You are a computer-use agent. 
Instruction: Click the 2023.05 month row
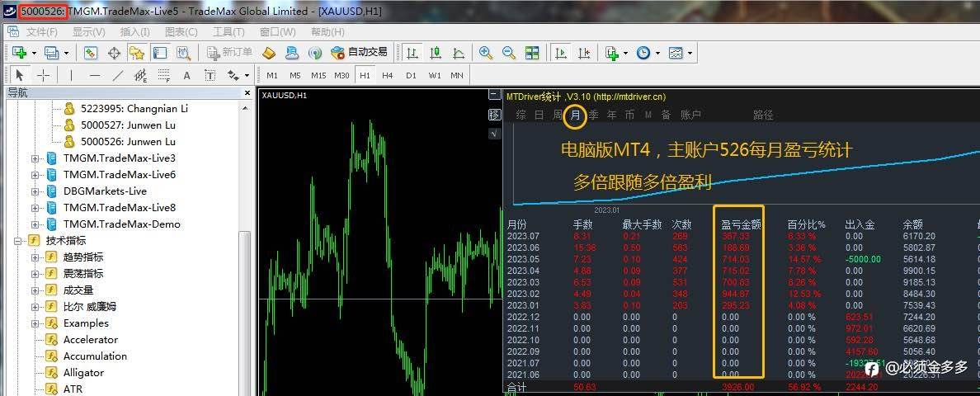[741, 259]
